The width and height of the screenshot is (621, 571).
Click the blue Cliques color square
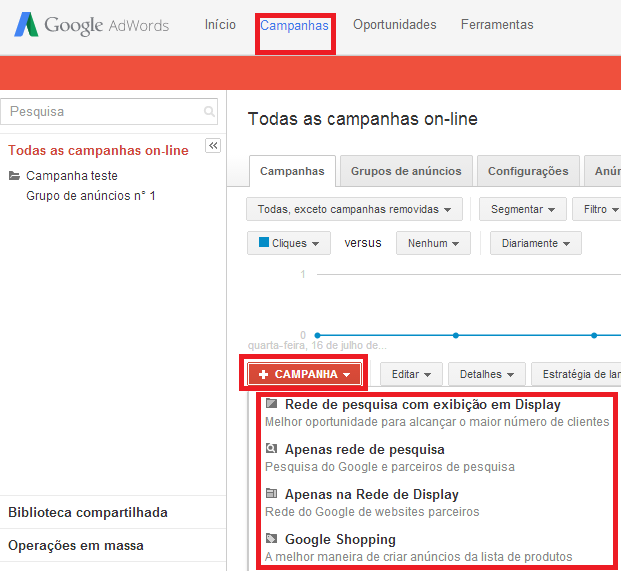point(264,242)
